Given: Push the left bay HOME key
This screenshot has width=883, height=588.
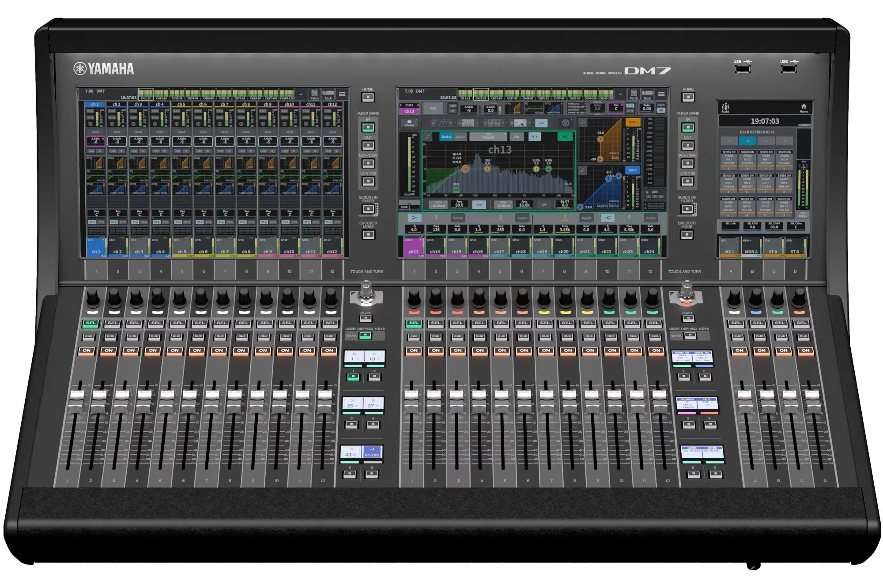Looking at the screenshot, I should (368, 97).
